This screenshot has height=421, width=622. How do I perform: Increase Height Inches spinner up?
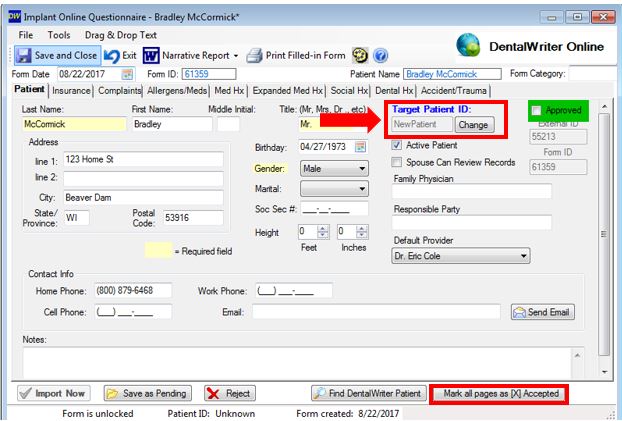[362, 229]
